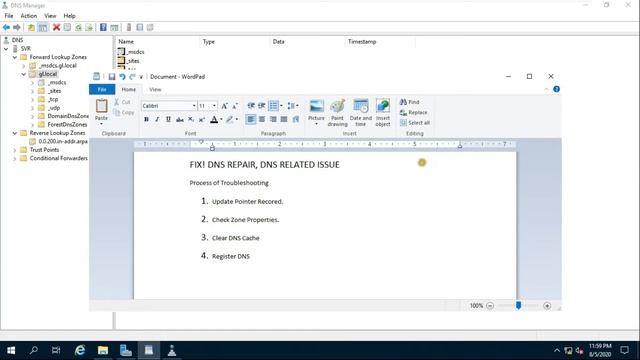This screenshot has height=360, width=640.
Task: Click the Grow font button
Action: (224, 106)
